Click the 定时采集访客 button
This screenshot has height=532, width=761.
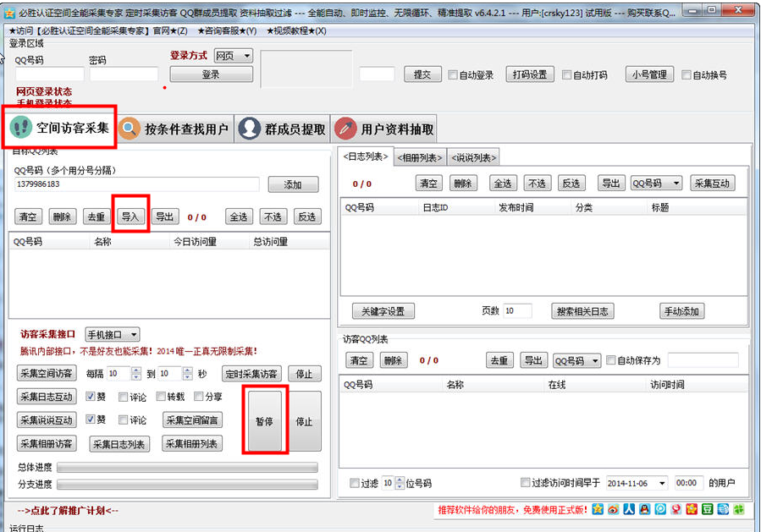tap(251, 374)
